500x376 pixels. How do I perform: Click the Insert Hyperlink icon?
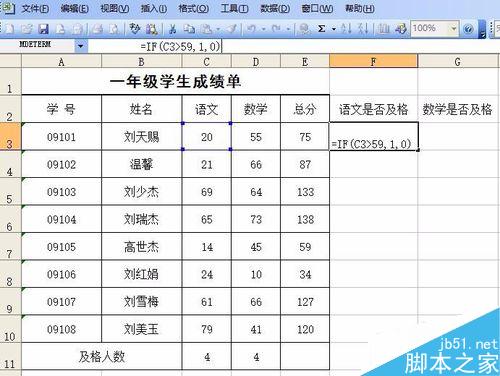(x=304, y=29)
